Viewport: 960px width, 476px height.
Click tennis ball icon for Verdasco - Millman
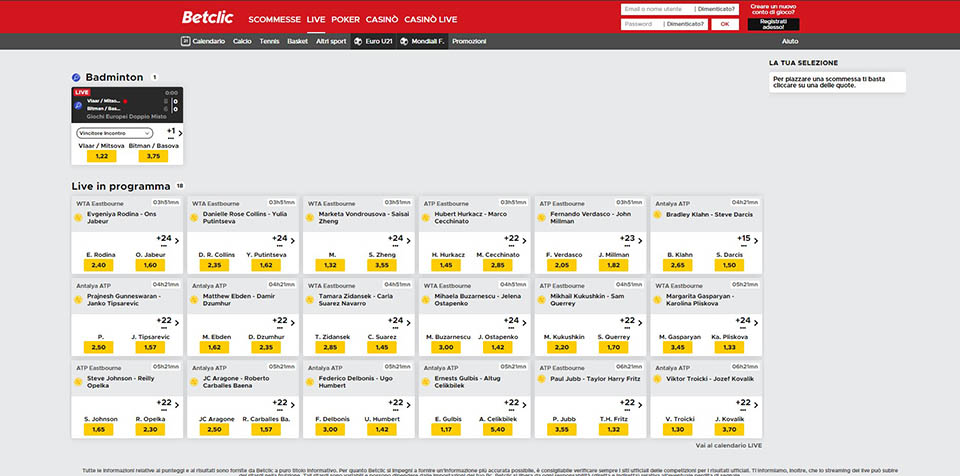541,217
